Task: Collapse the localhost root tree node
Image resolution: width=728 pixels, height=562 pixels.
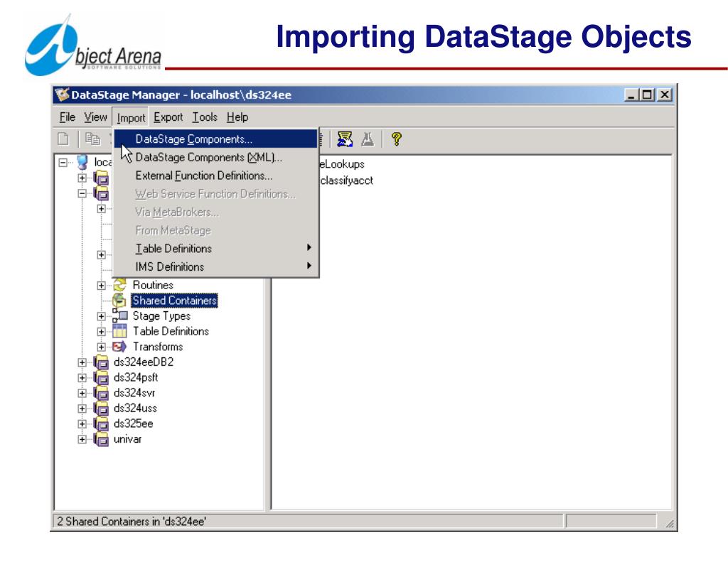Action: [63, 163]
